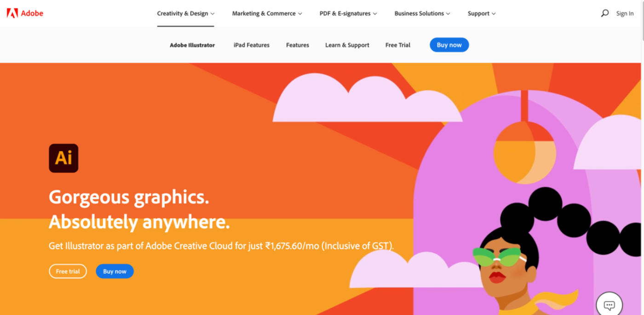Click the Illustrator Ai app icon
This screenshot has height=315, width=644.
click(x=63, y=158)
